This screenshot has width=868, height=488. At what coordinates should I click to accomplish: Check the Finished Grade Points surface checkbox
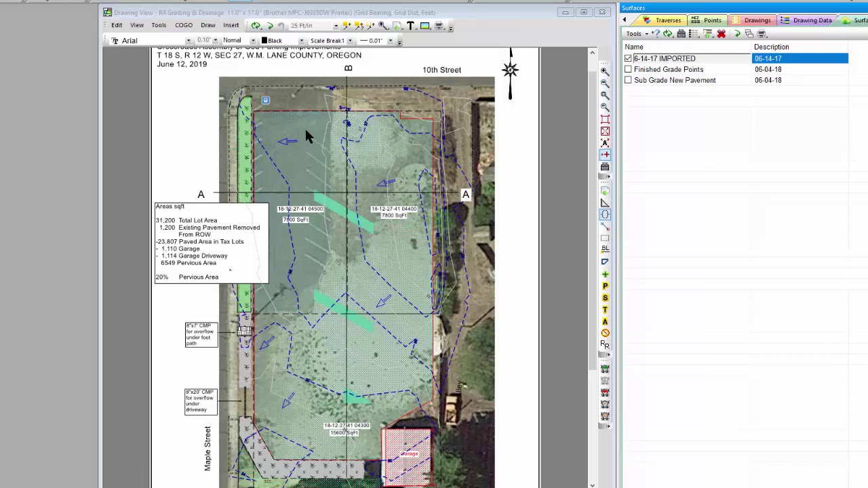click(x=628, y=69)
